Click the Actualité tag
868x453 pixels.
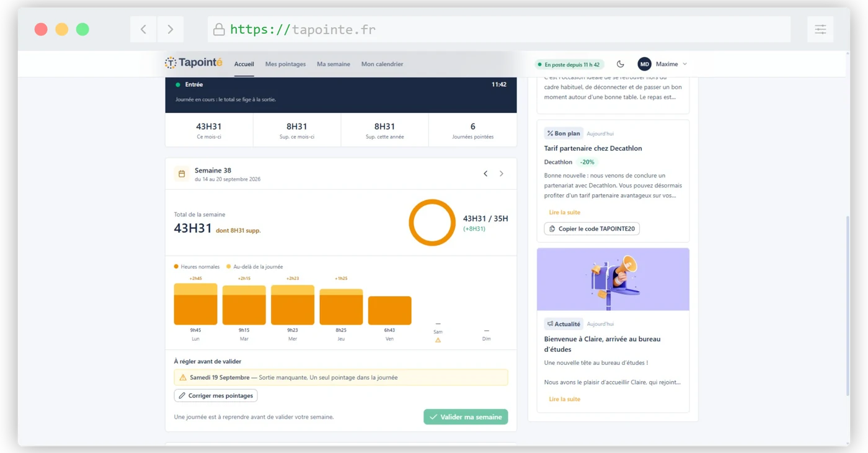pos(564,324)
